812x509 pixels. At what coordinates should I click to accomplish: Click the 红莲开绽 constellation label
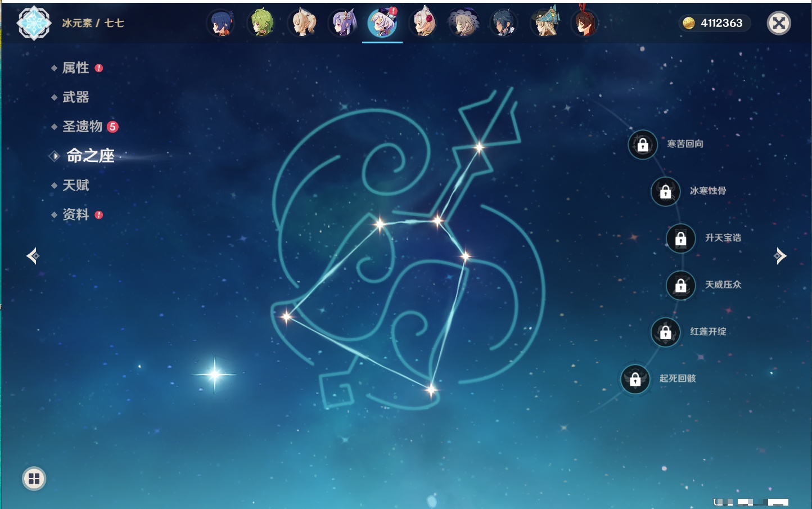[708, 331]
